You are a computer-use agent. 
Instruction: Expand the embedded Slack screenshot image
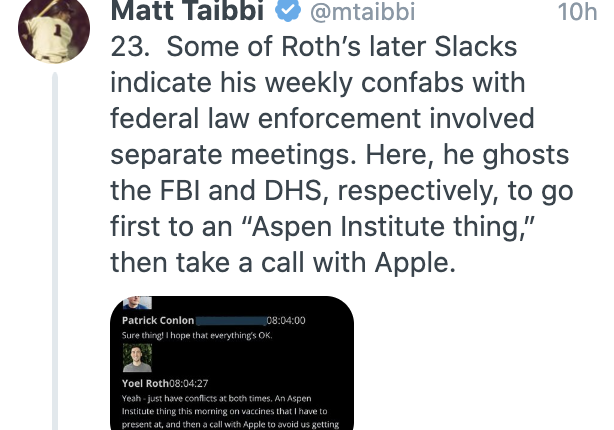pyautogui.click(x=231, y=363)
